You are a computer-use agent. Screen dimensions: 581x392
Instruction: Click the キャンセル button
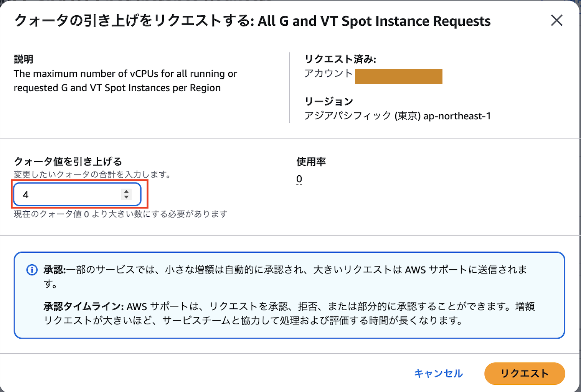(438, 373)
